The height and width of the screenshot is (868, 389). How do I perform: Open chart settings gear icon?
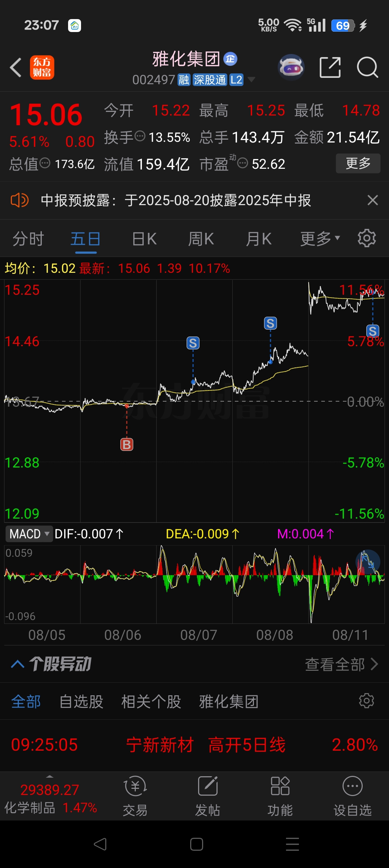(367, 238)
